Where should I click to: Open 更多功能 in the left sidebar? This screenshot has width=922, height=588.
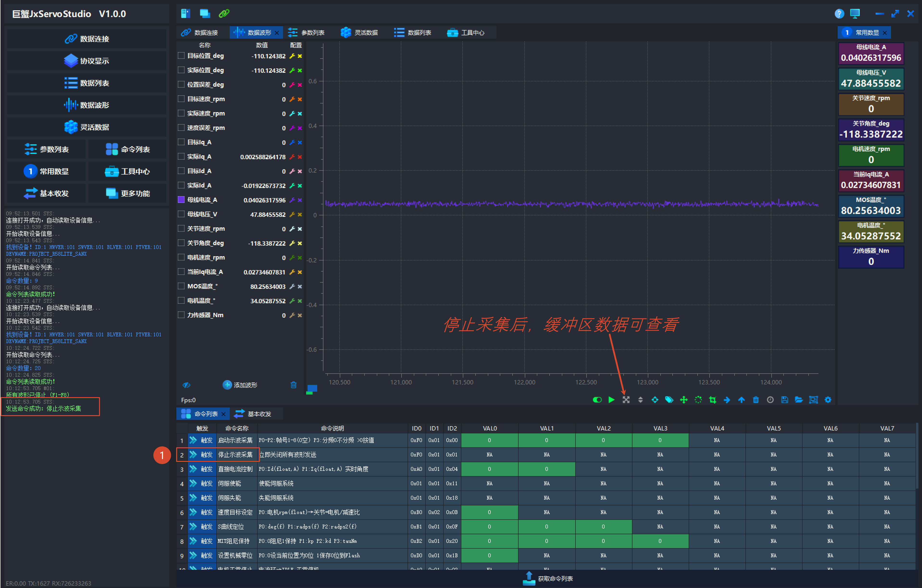pyautogui.click(x=128, y=194)
